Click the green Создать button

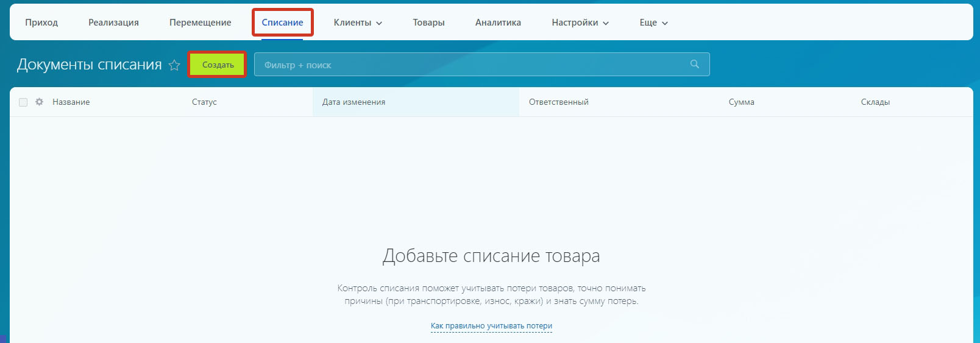tap(218, 65)
